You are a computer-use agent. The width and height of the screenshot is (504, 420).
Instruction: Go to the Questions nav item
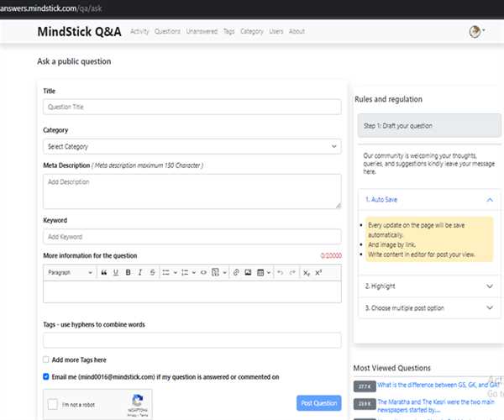point(167,31)
